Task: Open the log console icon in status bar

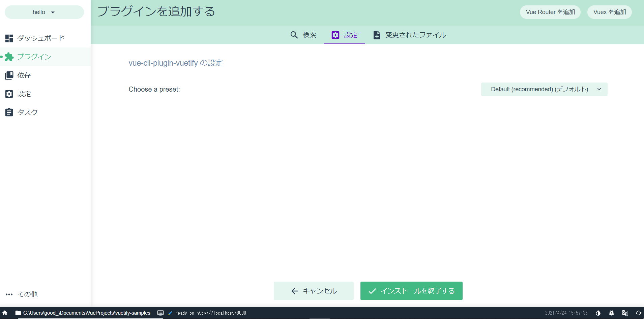Action: [x=160, y=313]
